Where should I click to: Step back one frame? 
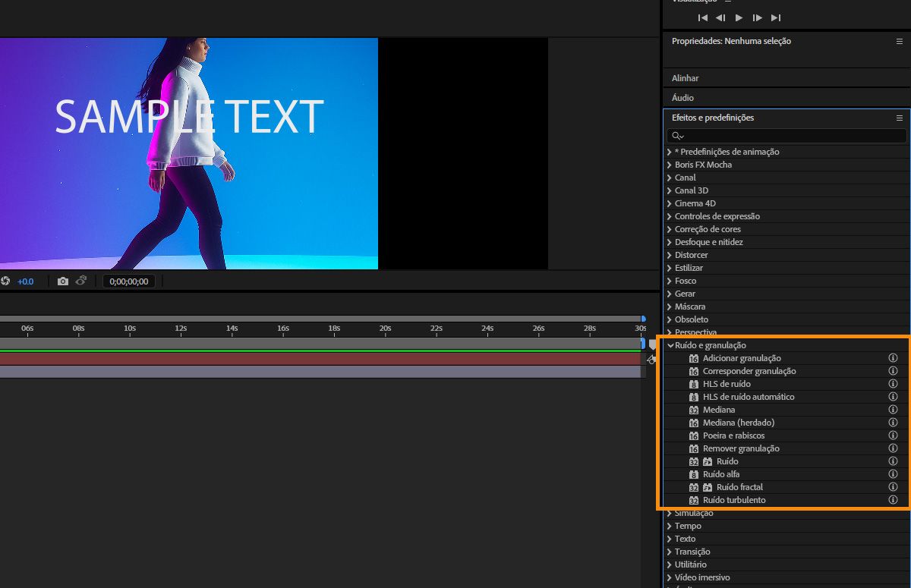pyautogui.click(x=720, y=17)
